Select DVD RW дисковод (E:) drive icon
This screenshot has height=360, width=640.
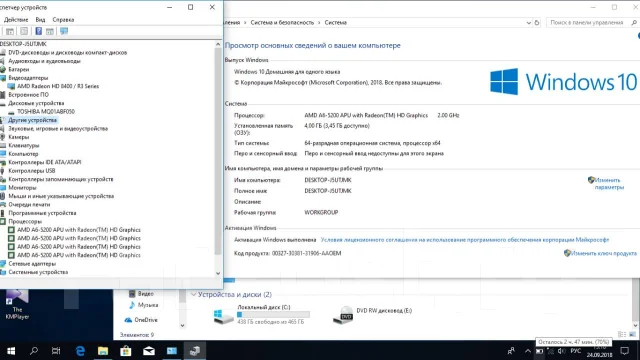pos(343,315)
